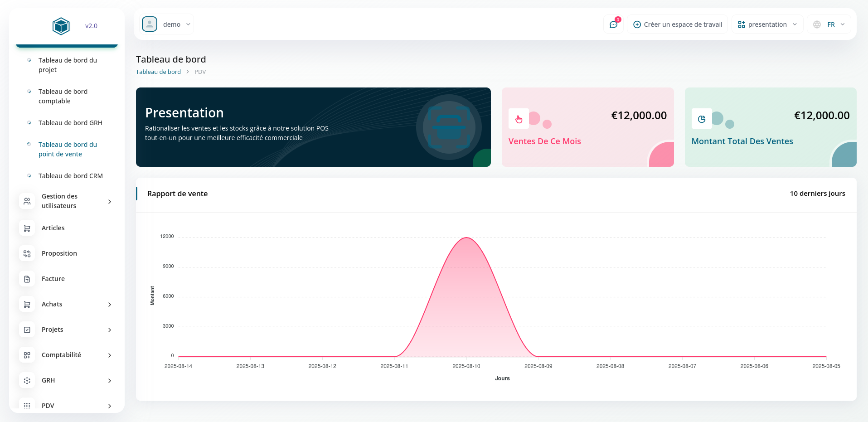Click the cube logo in sidebar header
Screen dimensions: 868x422
click(61, 26)
